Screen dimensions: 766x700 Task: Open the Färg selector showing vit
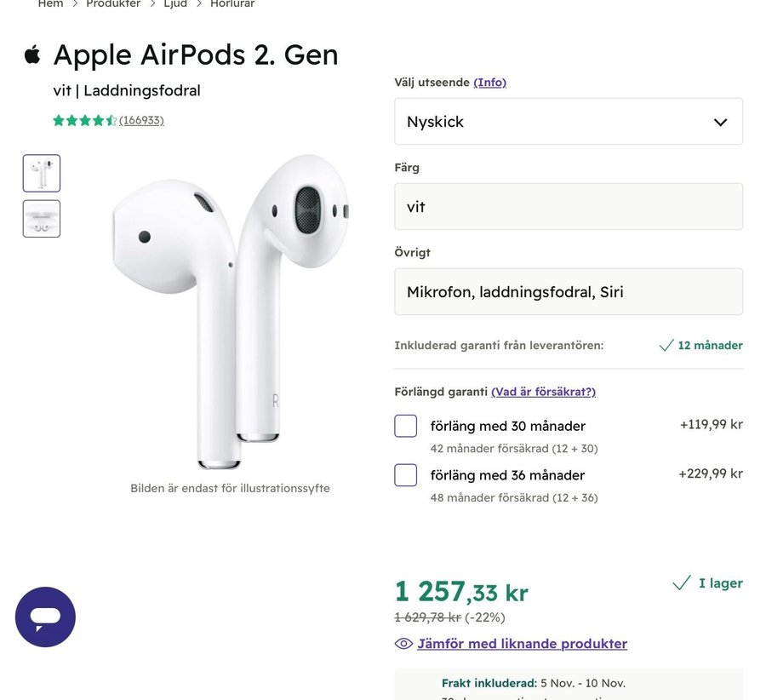tap(568, 207)
